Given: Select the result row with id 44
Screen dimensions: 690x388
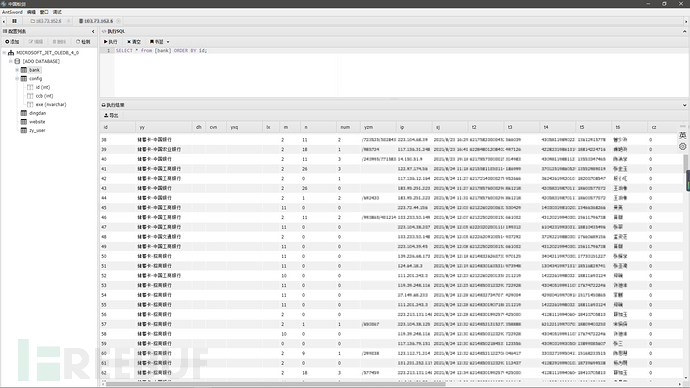Looking at the screenshot, I should pos(392,198).
